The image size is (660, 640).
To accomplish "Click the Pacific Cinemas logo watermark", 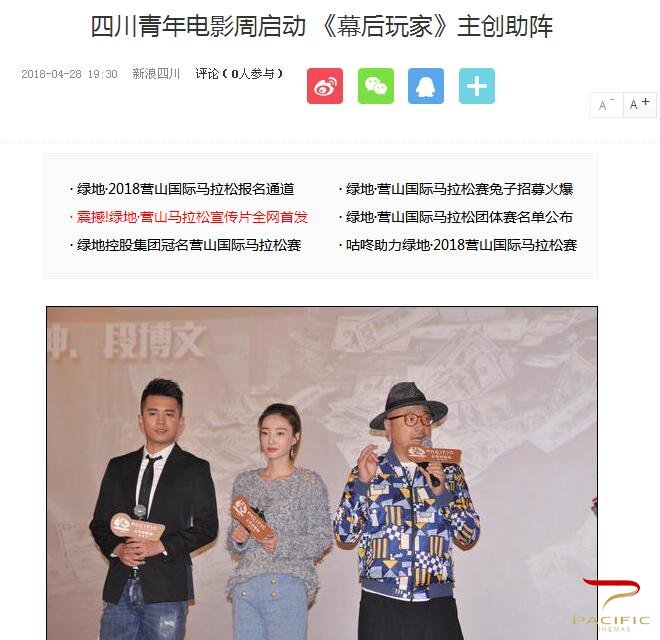I will coord(611,605).
